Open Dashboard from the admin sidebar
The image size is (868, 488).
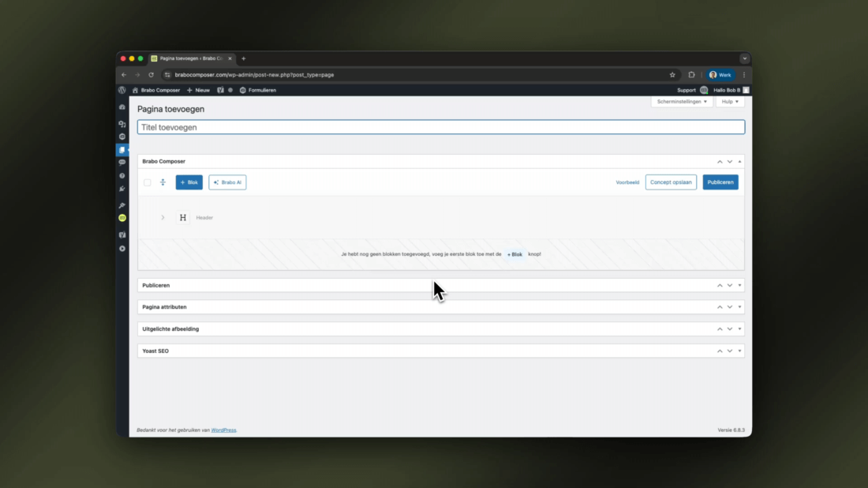(122, 107)
